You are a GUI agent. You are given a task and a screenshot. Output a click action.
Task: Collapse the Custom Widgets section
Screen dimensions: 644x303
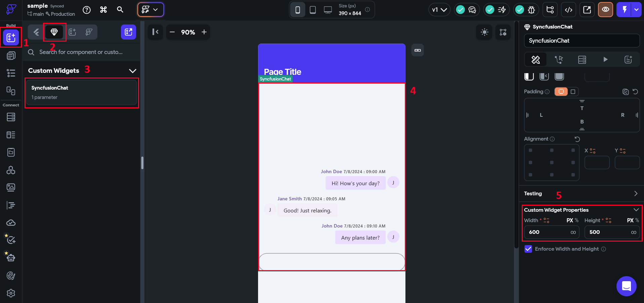[132, 70]
